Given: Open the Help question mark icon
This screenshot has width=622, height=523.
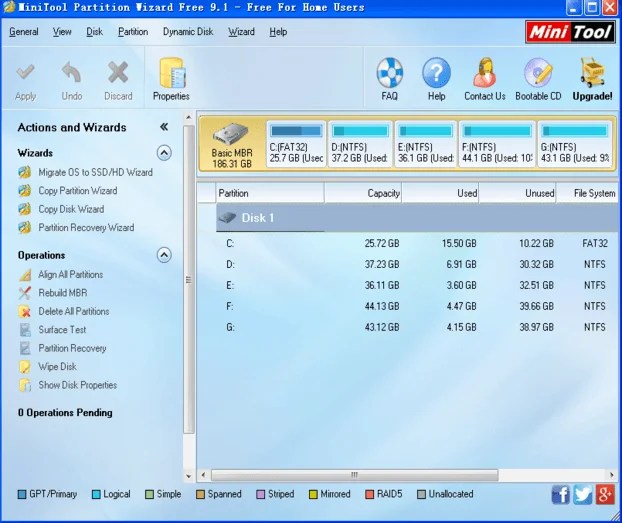Looking at the screenshot, I should [436, 73].
